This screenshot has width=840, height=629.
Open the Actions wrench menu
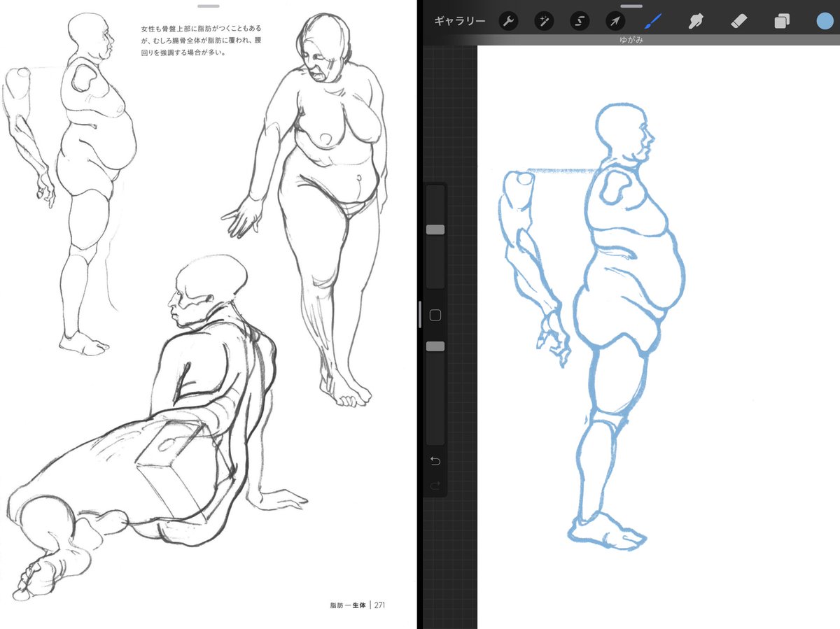pos(509,22)
